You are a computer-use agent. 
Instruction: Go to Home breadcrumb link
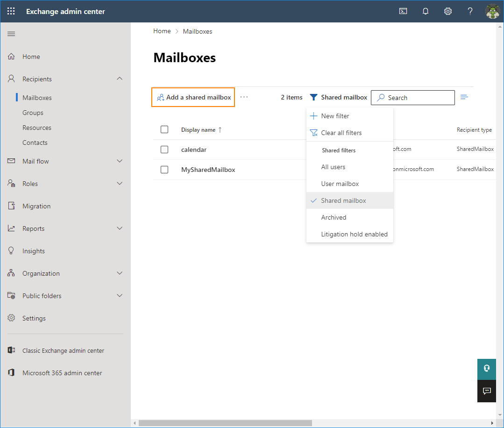coord(162,31)
